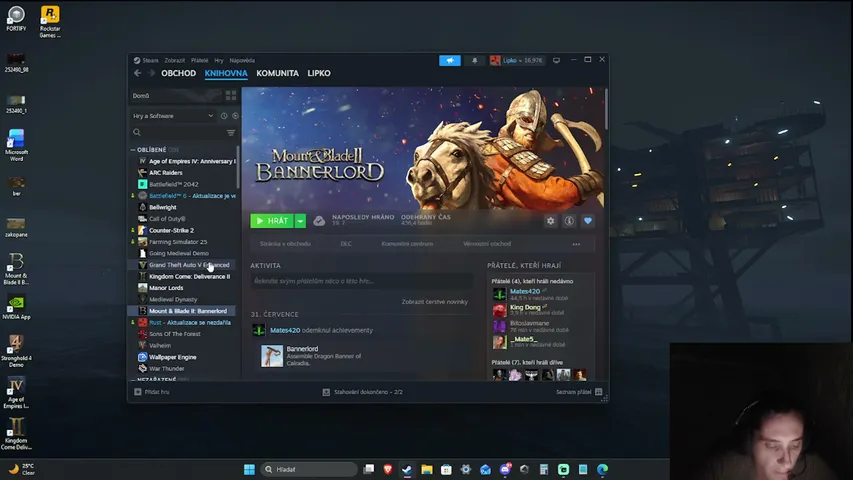This screenshot has width=853, height=480.
Task: Switch to the LIPKO profile tab
Action: click(x=319, y=73)
